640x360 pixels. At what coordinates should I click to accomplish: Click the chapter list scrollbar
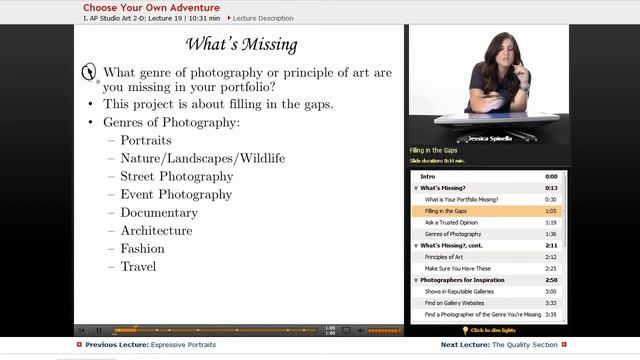point(564,210)
